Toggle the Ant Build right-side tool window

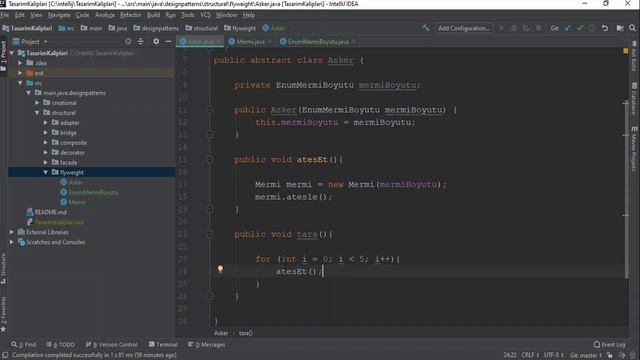coord(634,56)
